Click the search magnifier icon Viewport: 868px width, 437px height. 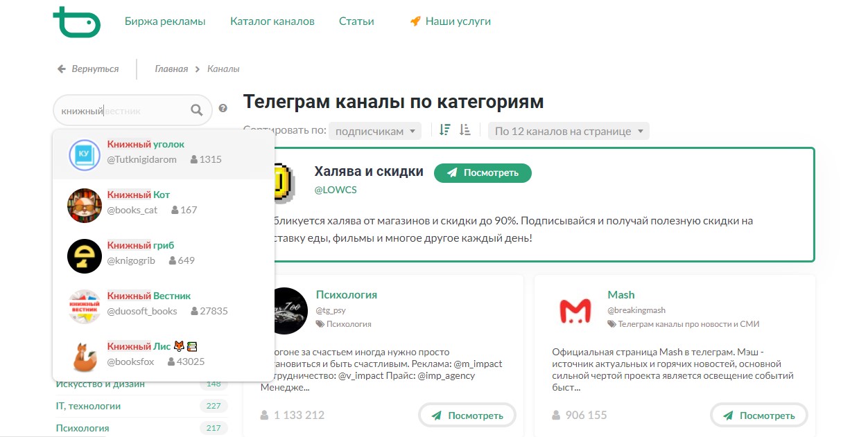pos(197,110)
